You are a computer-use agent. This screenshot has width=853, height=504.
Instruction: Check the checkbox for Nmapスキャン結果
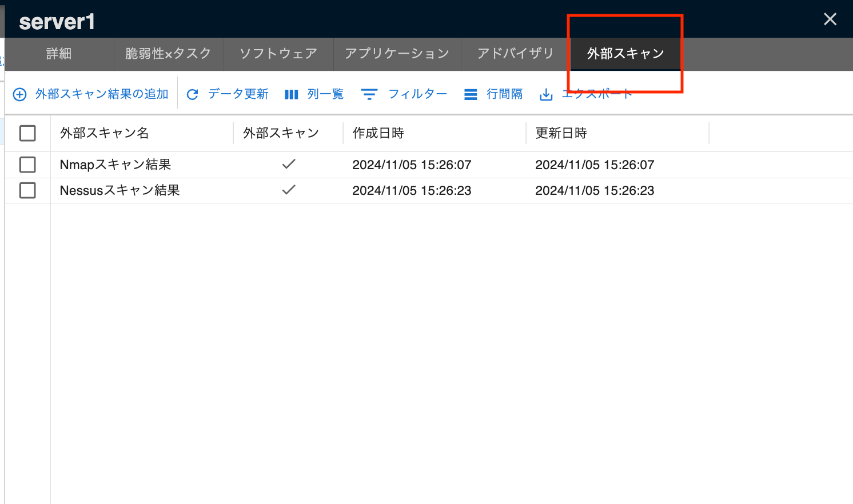(27, 165)
